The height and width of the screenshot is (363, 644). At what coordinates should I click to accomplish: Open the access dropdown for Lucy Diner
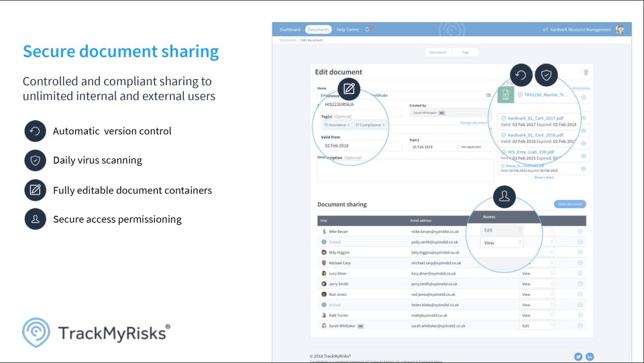(x=537, y=274)
